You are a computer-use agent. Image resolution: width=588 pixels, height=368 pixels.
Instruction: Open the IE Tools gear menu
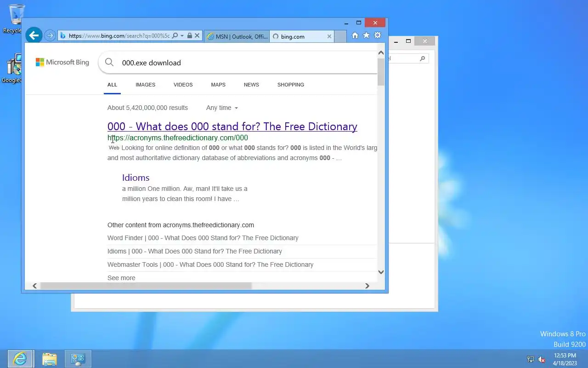tap(378, 35)
